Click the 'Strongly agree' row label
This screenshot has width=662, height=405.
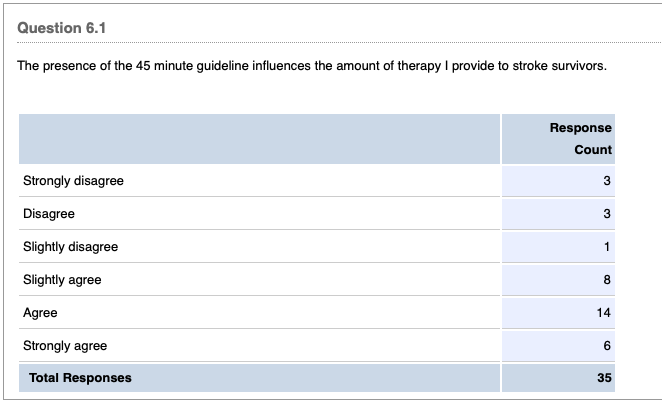65,346
